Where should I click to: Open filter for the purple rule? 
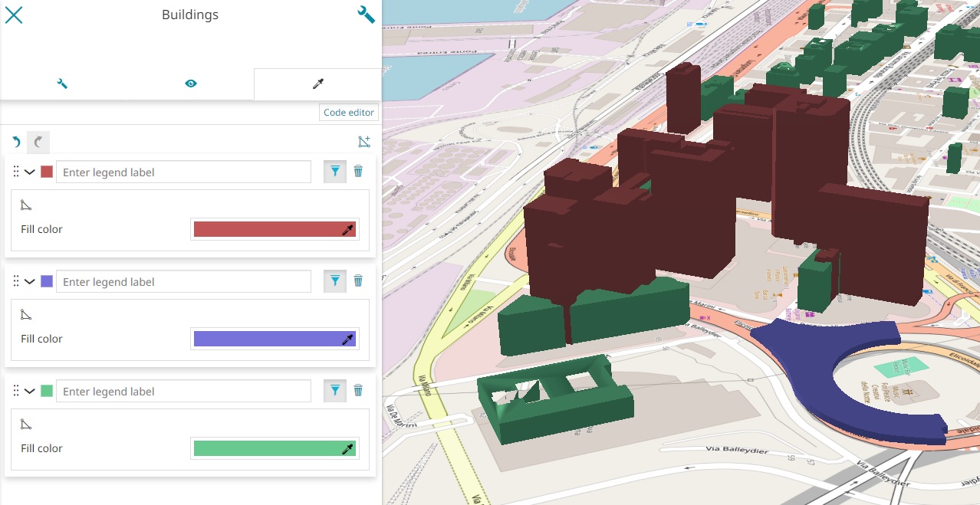click(x=335, y=281)
